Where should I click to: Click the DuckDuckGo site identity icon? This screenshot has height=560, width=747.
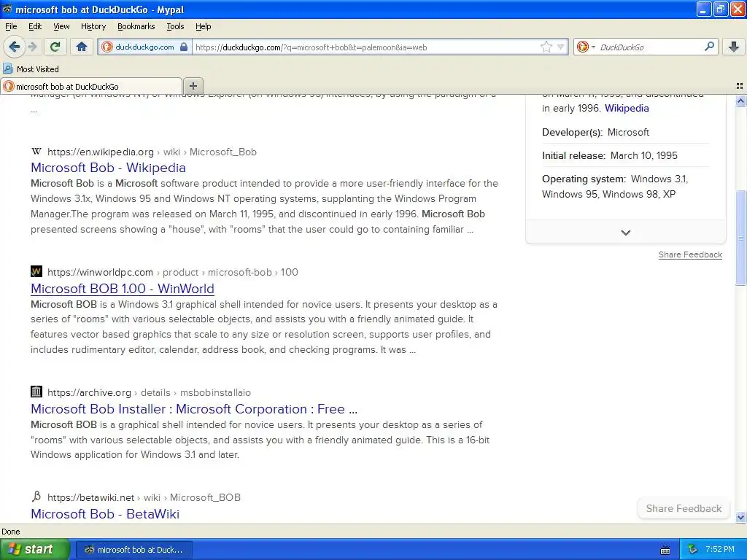point(107,47)
